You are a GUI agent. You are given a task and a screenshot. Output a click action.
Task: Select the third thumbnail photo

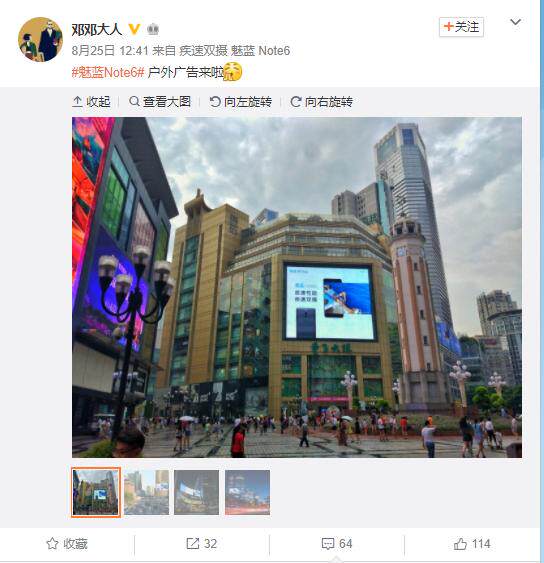(196, 492)
